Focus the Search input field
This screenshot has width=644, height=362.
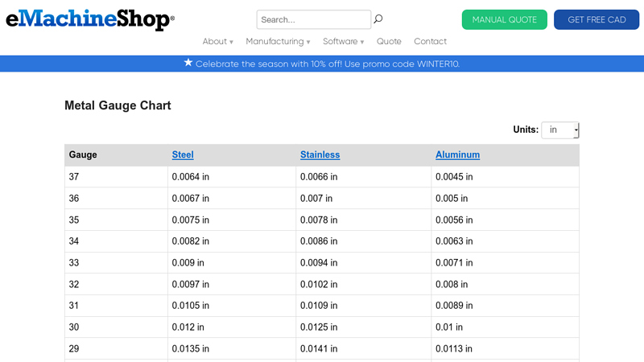click(x=313, y=19)
